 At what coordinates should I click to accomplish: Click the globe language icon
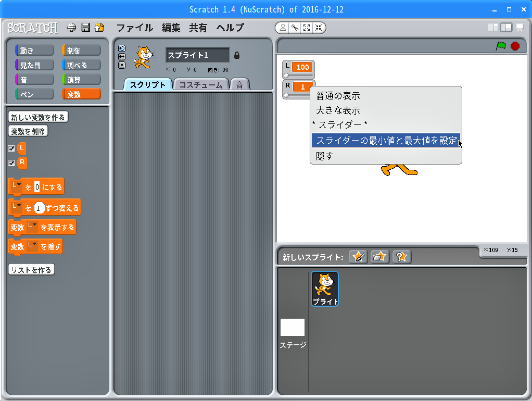tap(72, 28)
